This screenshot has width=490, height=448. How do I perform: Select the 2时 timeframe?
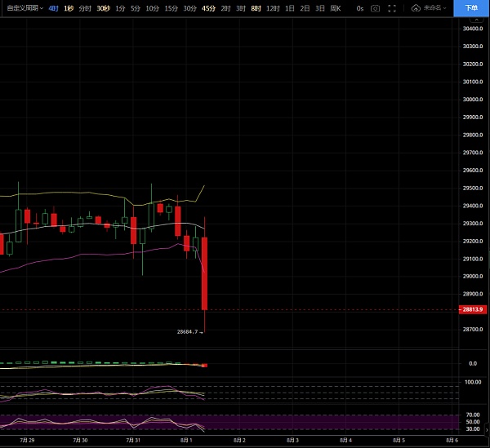pos(225,8)
